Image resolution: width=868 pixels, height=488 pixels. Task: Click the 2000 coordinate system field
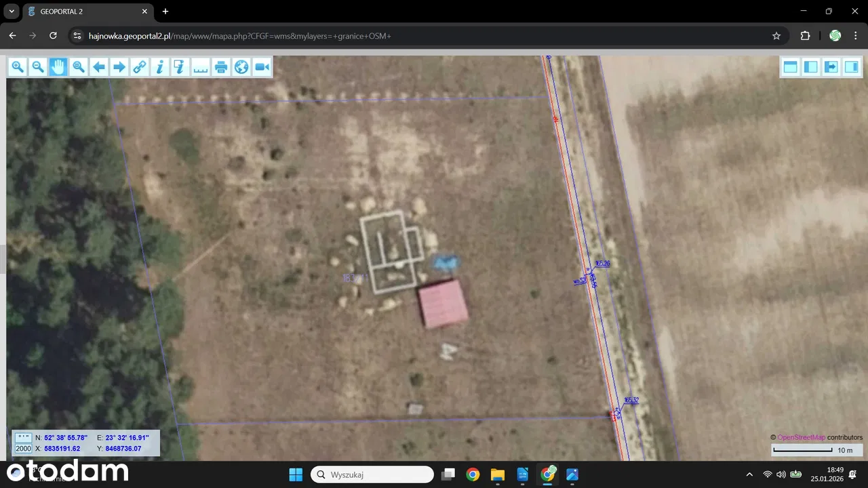coord(23,449)
